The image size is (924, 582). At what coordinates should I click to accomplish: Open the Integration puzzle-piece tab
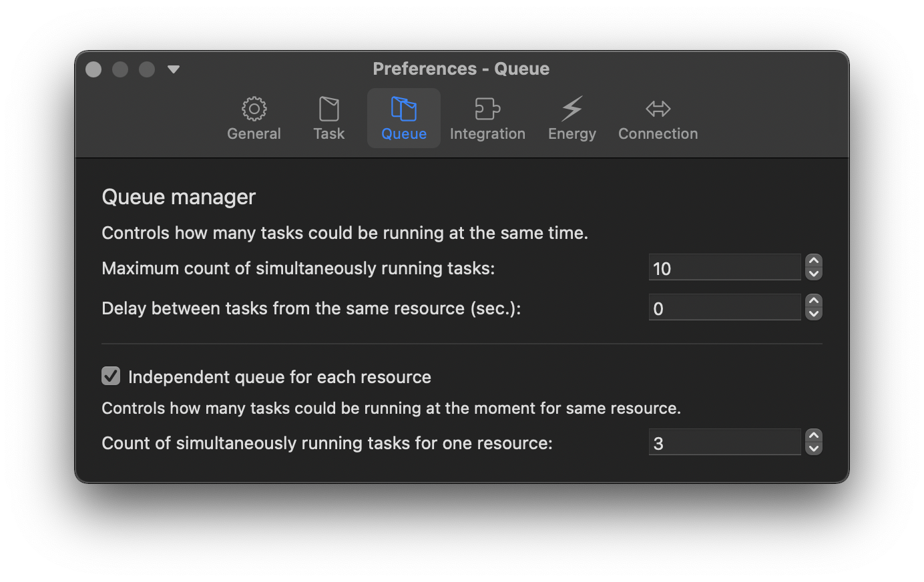487,109
